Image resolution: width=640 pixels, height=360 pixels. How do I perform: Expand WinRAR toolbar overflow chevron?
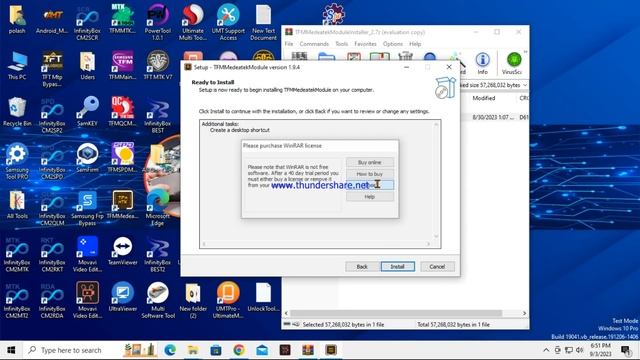click(x=525, y=52)
